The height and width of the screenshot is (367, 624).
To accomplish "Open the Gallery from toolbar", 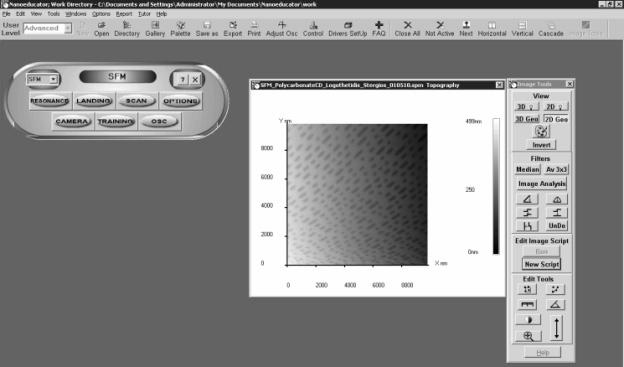I will pos(155,29).
